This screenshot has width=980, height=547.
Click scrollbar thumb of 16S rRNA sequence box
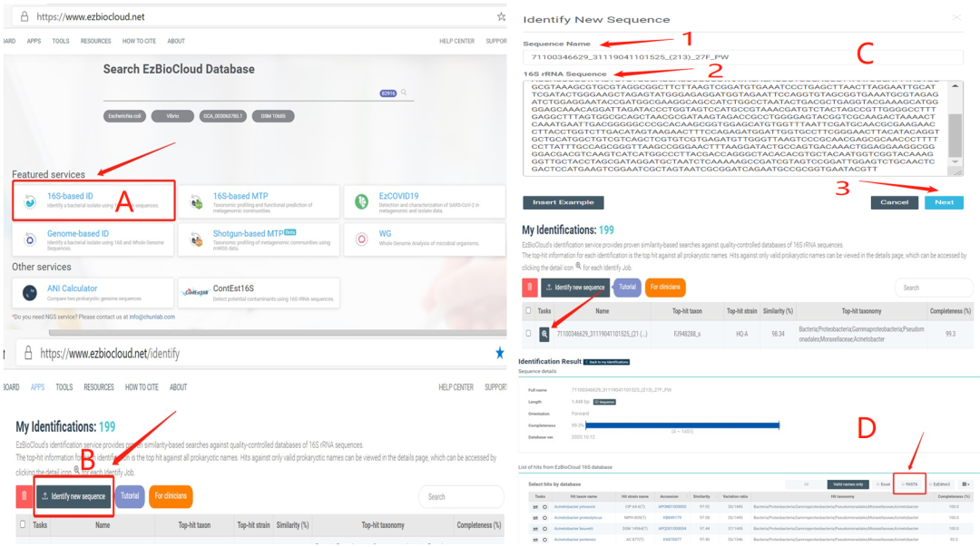(955, 135)
